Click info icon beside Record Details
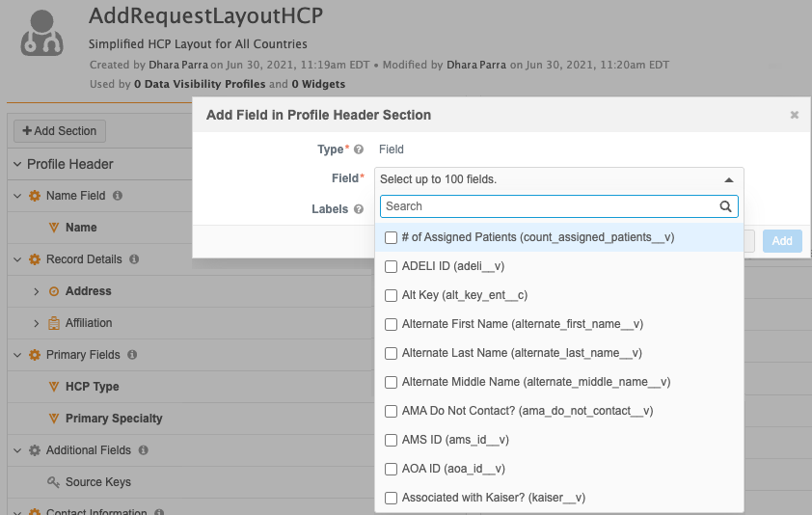The height and width of the screenshot is (515, 812). click(x=134, y=259)
